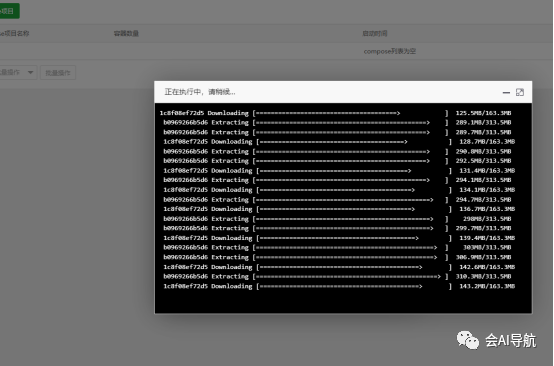Click the 143.2MB/163.3MB downloading line

pos(339,286)
